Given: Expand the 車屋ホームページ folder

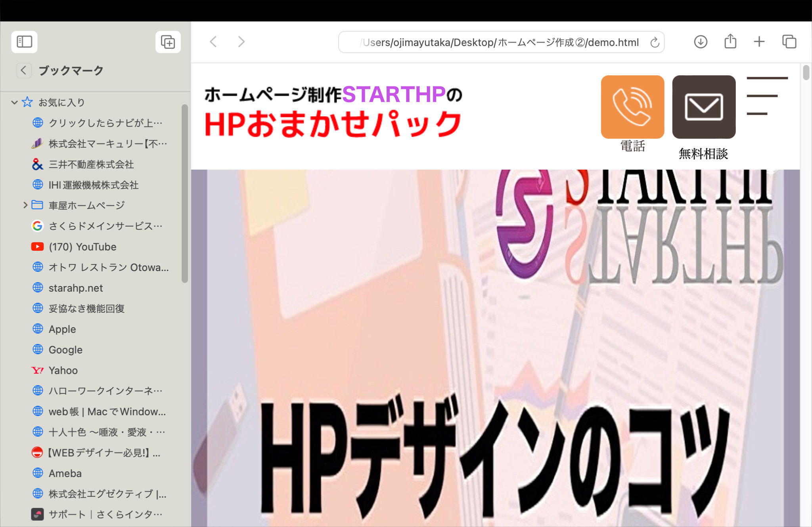Looking at the screenshot, I should pyautogui.click(x=25, y=205).
